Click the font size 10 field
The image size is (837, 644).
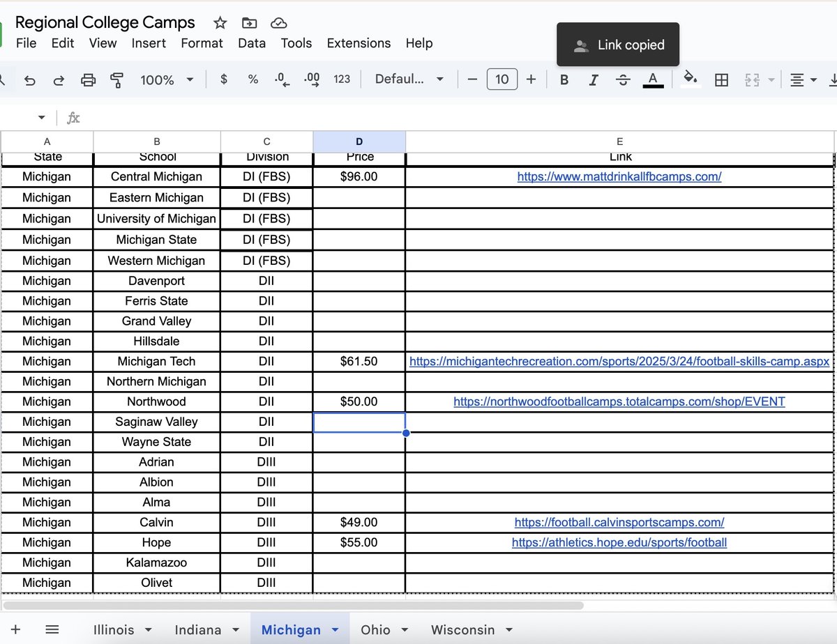click(502, 79)
